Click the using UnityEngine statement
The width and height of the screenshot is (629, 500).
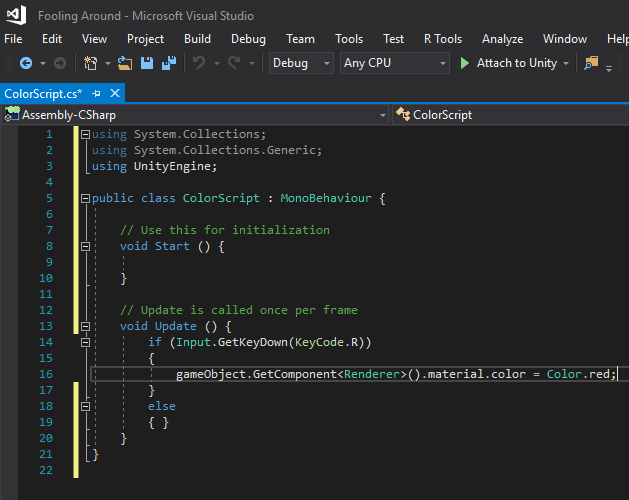pyautogui.click(x=154, y=166)
